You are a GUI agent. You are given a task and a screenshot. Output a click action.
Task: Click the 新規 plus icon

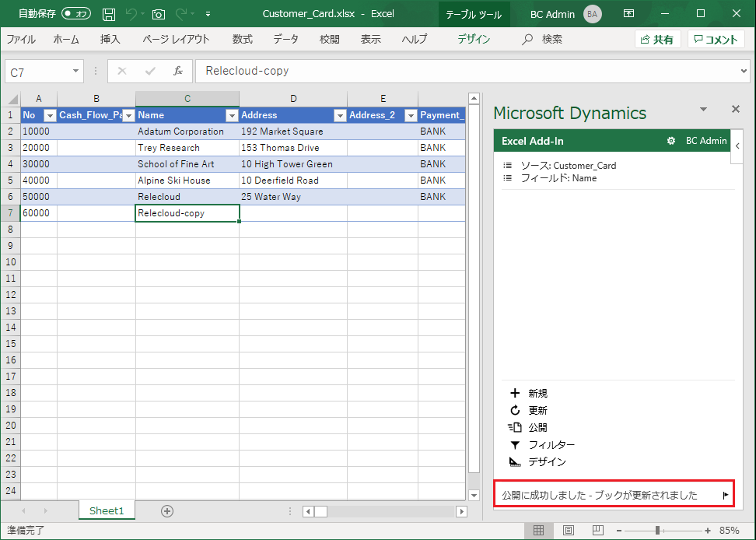pyautogui.click(x=515, y=393)
